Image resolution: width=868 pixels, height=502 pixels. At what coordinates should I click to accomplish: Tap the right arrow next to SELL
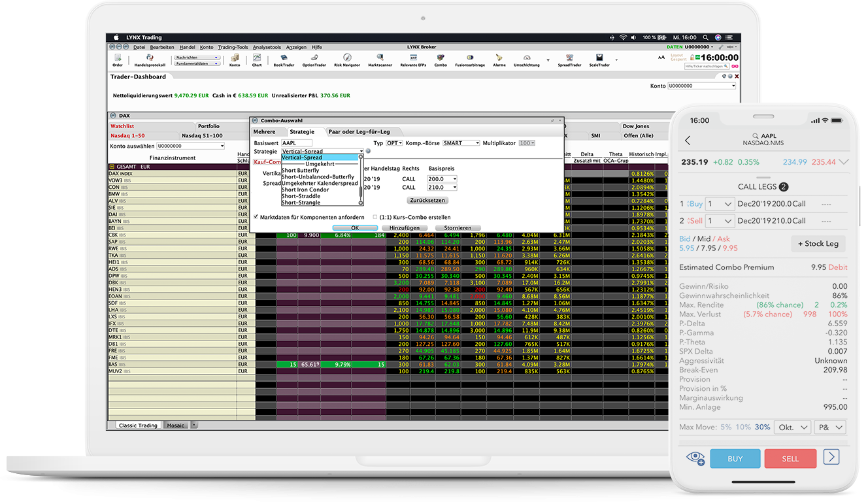pos(831,457)
